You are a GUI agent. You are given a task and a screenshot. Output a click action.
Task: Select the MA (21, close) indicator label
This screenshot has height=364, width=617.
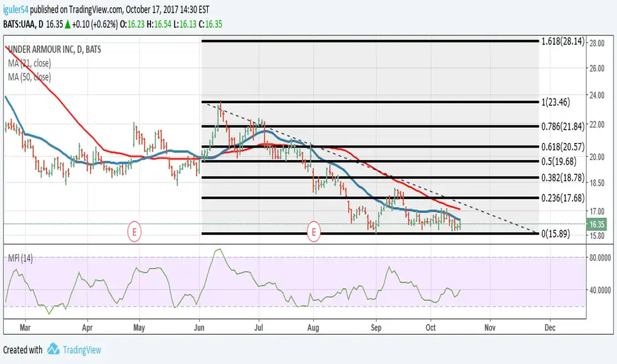pos(30,64)
